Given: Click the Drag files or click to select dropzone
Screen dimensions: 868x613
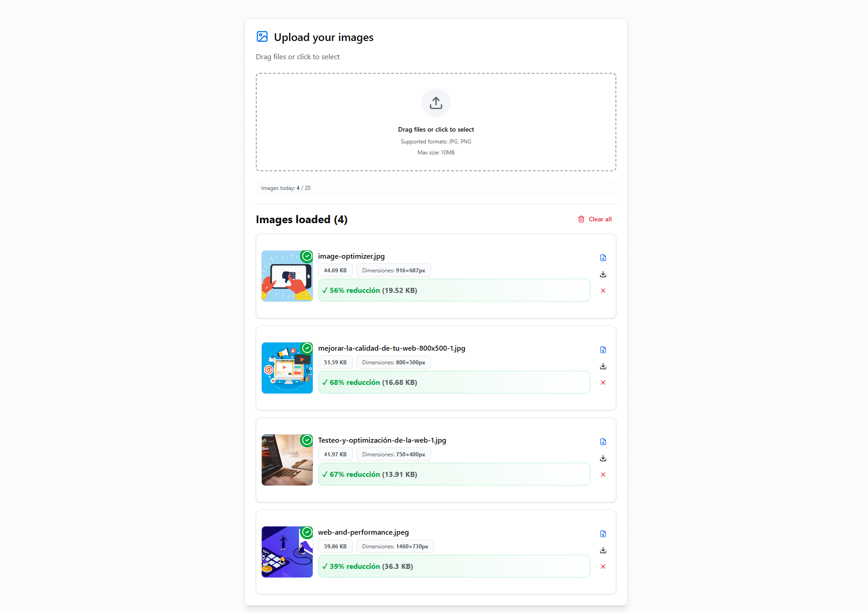Looking at the screenshot, I should pos(436,122).
